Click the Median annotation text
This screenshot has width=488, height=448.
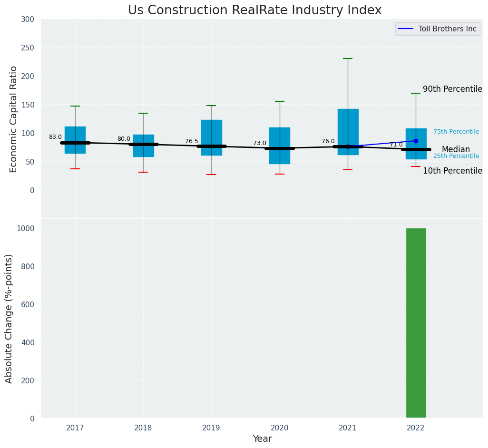(456, 149)
